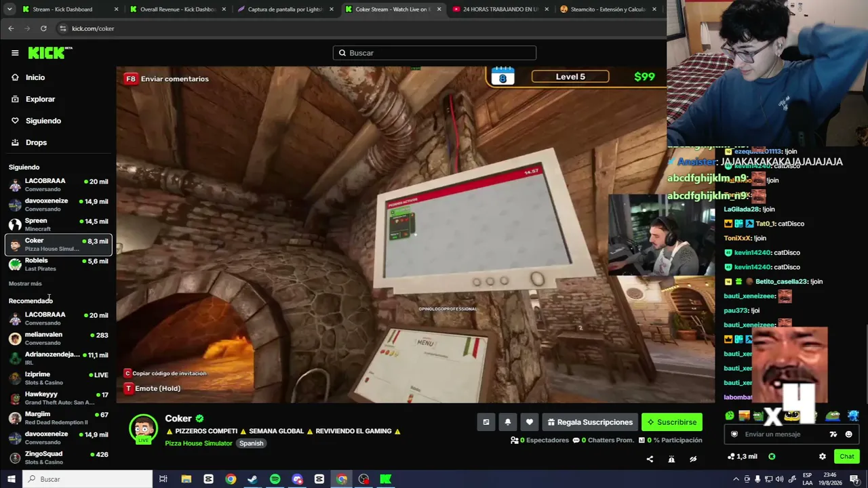Open the theatre/panel icon next to notifications bell
Viewport: 868px width, 488px height.
click(486, 422)
